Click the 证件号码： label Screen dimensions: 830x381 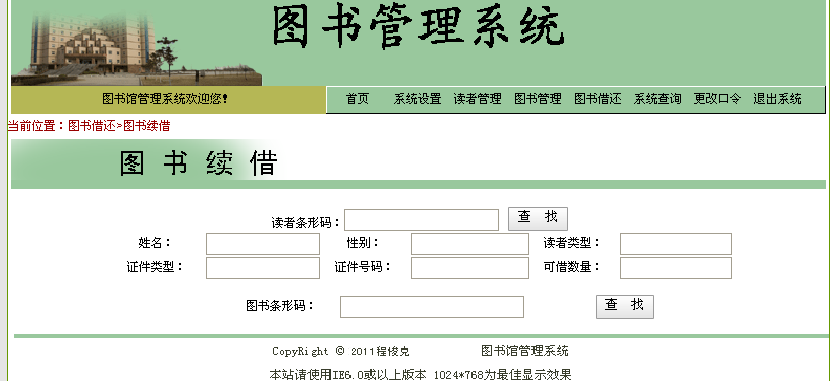(363, 267)
